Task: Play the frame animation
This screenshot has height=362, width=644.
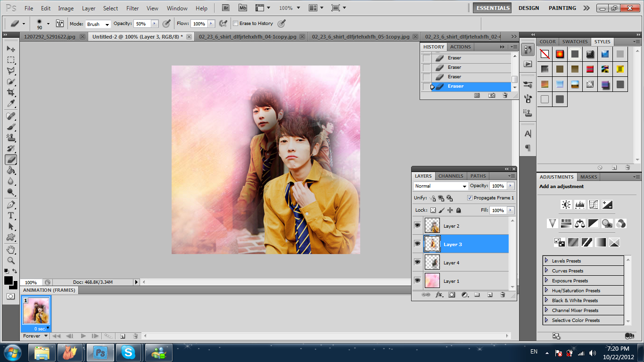Action: point(83,336)
